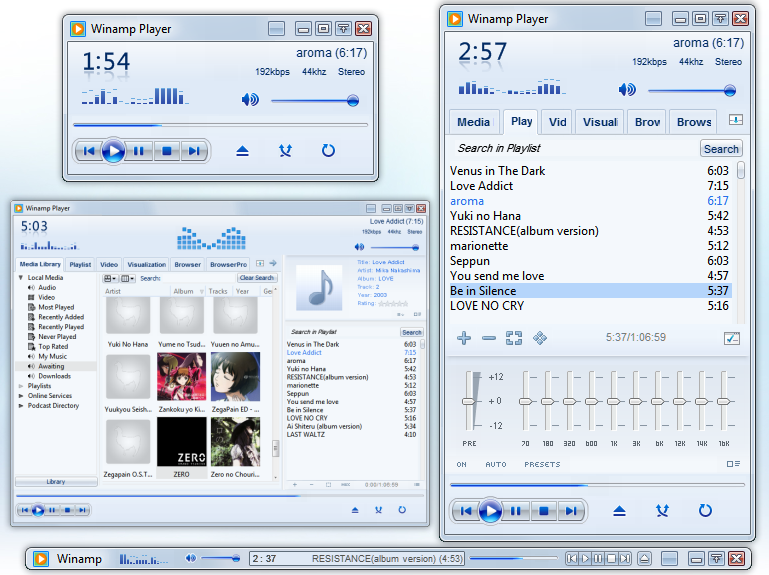The height and width of the screenshot is (575, 769).
Task: Open the equalizer PRESETS menu
Action: point(542,464)
